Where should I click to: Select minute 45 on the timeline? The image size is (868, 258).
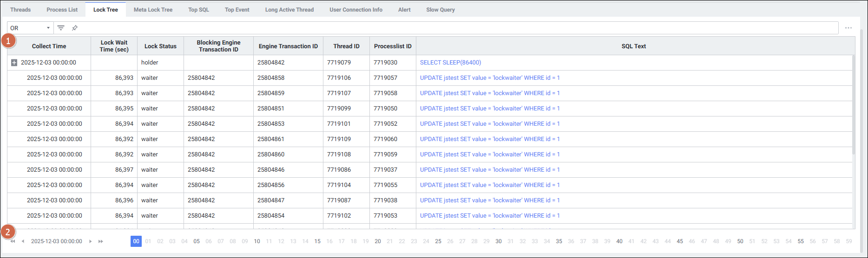pyautogui.click(x=679, y=241)
